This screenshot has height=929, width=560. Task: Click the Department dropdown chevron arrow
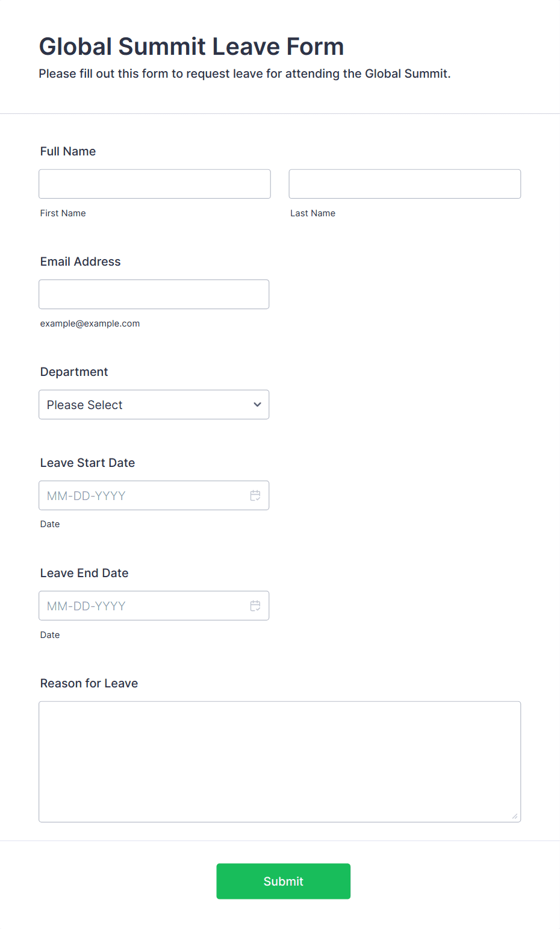point(257,404)
